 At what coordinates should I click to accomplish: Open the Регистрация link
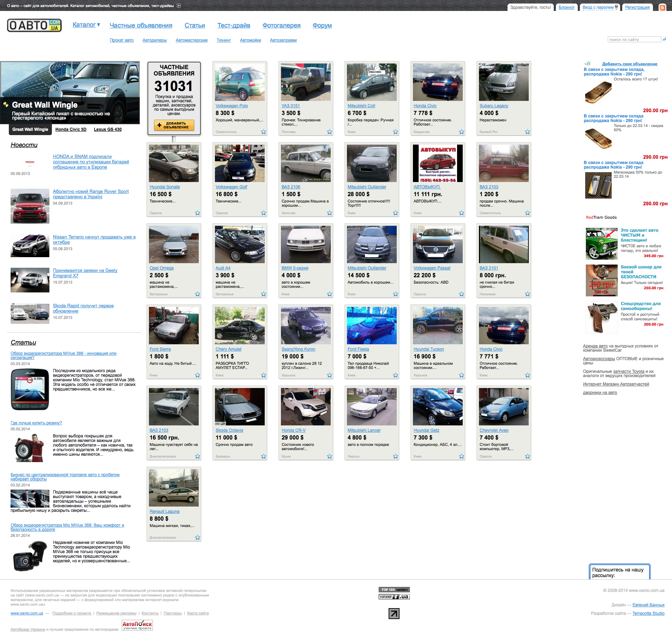click(x=637, y=7)
